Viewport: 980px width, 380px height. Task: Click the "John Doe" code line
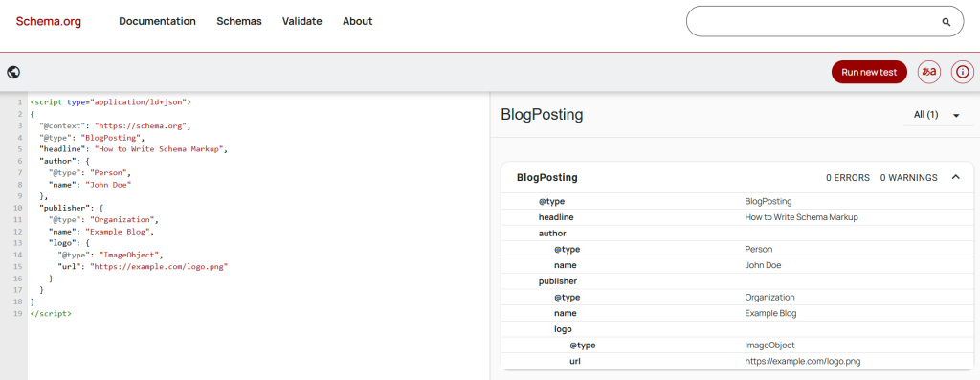[x=90, y=184]
